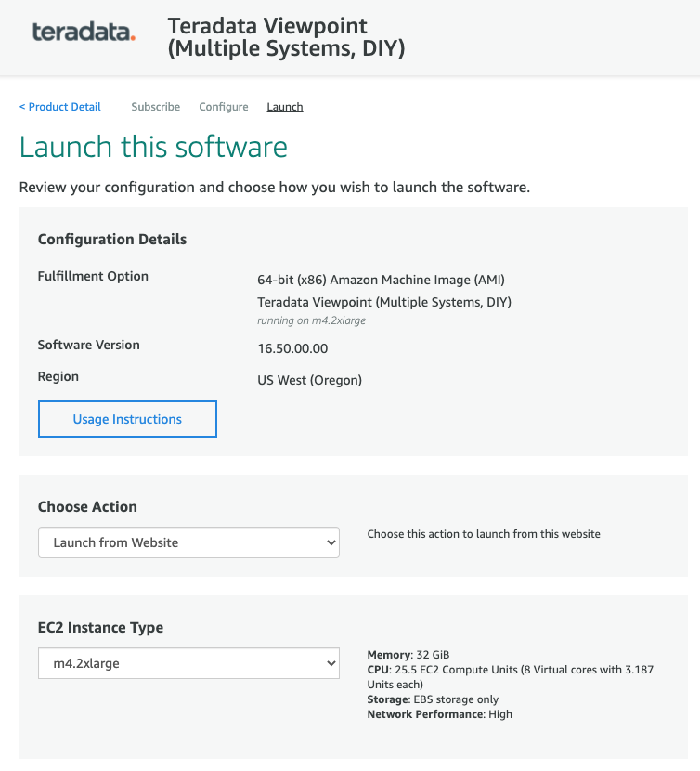Select the Launch step tab
Screen dimensions: 700x771
click(x=285, y=107)
